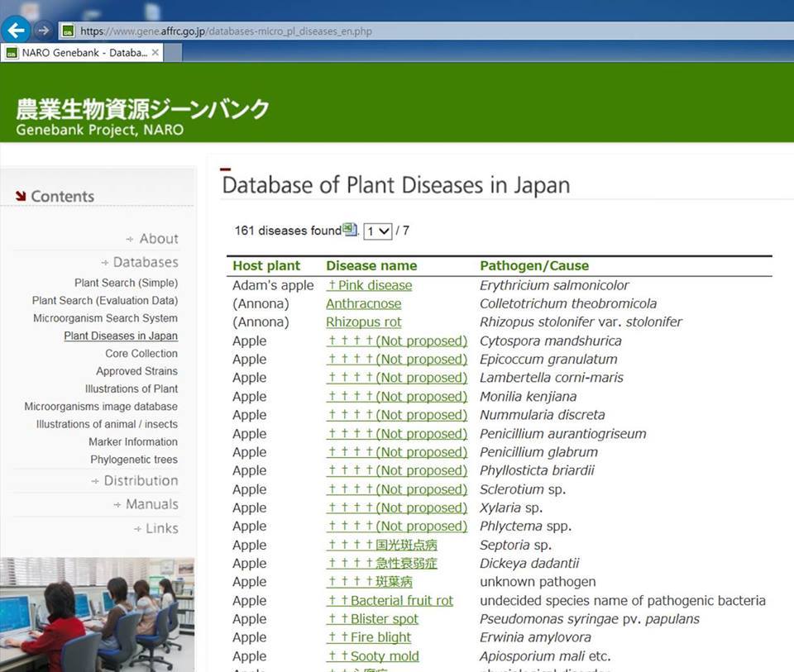Image resolution: width=794 pixels, height=672 pixels.
Task: Open Not proposed entry for Penicillium glabrum
Action: click(397, 452)
